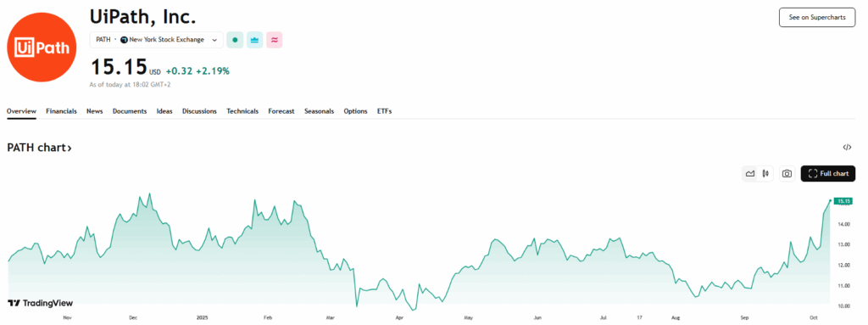This screenshot has height=325, width=868.
Task: Open the Financials tab
Action: point(61,111)
